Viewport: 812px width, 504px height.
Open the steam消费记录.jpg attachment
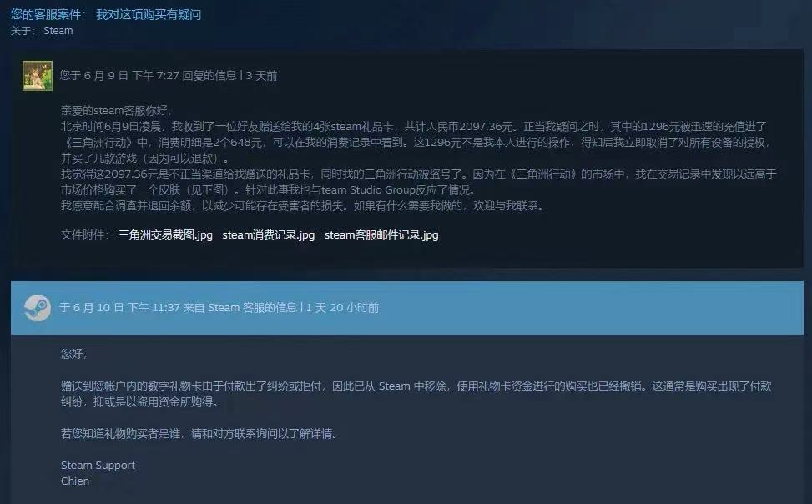(268, 235)
